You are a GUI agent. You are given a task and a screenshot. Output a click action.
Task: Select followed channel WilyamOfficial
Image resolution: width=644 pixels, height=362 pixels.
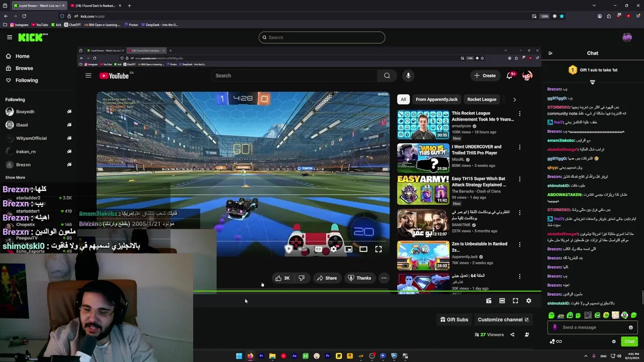click(38, 138)
